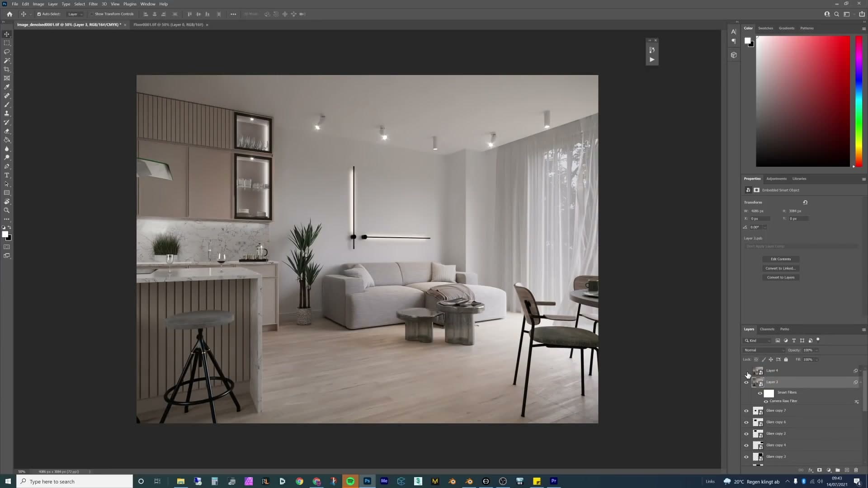Image resolution: width=868 pixels, height=488 pixels.
Task: Create a new layer group
Action: click(x=838, y=470)
